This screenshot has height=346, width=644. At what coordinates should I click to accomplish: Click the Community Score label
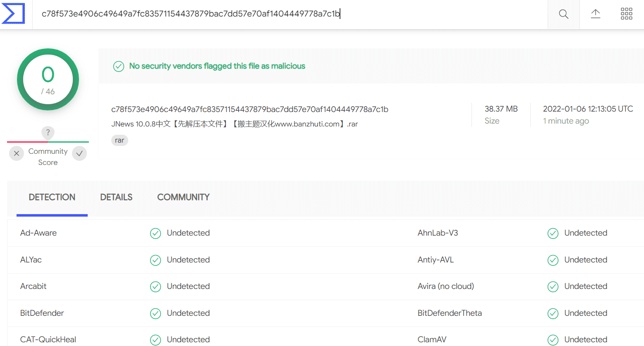[48, 157]
